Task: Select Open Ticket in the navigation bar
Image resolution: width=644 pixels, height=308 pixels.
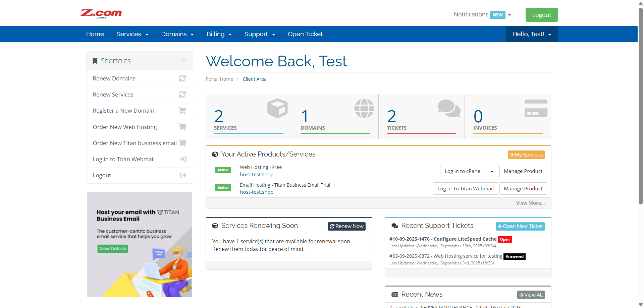Action: pyautogui.click(x=305, y=34)
